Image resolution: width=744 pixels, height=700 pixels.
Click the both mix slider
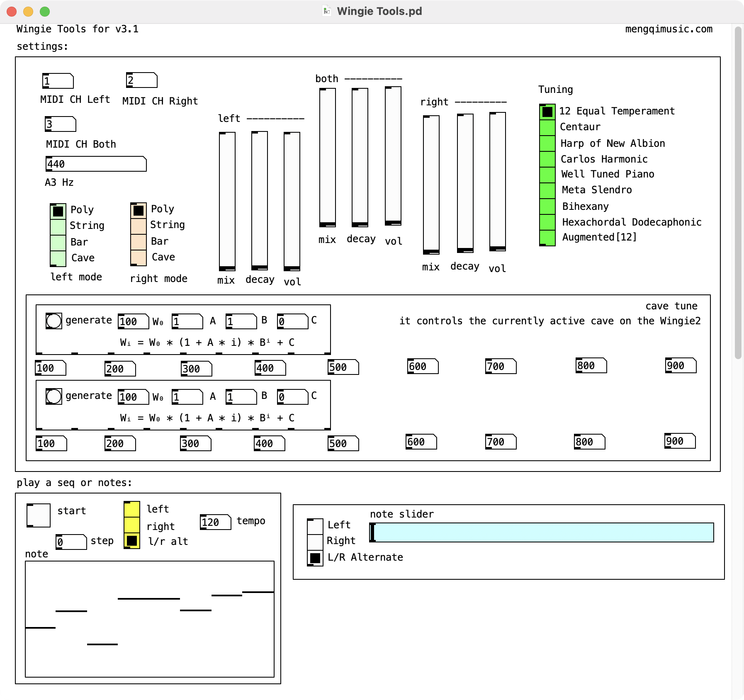click(x=328, y=158)
